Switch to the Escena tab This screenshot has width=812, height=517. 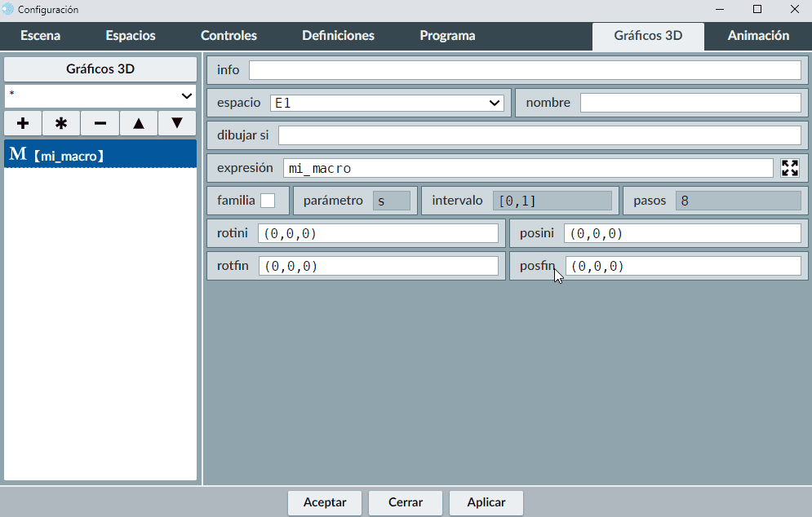pos(41,36)
